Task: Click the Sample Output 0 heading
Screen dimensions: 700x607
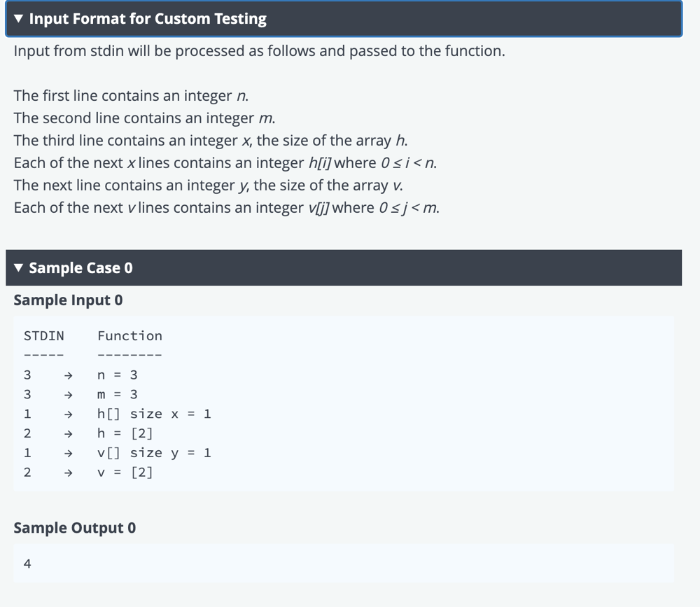Action: [75, 528]
